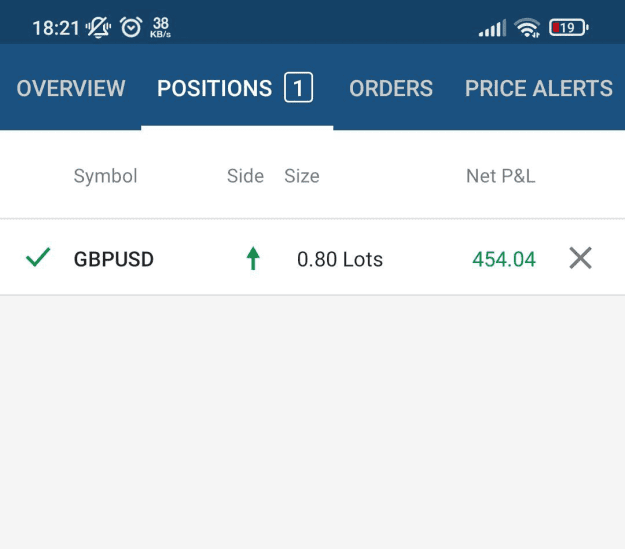The image size is (625, 549).
Task: Tap the alarm clock status icon
Action: click(x=131, y=28)
